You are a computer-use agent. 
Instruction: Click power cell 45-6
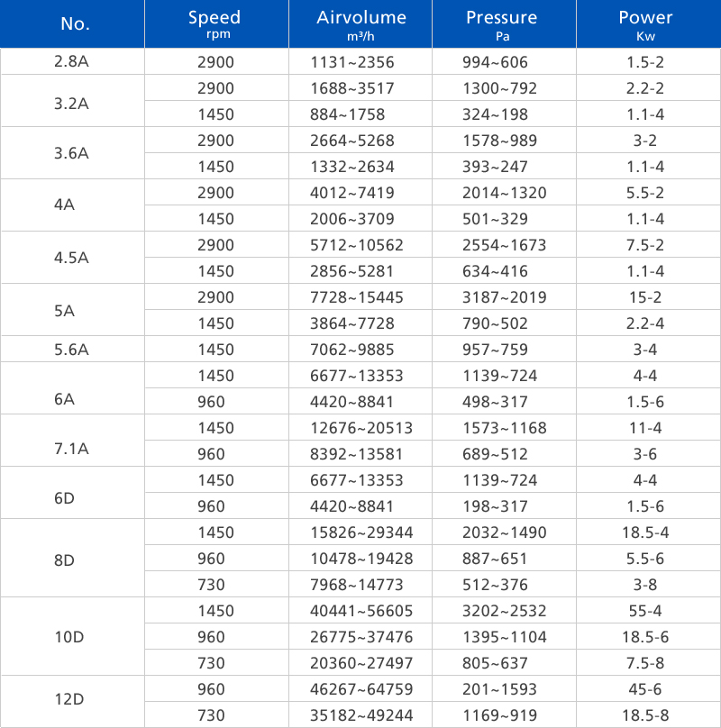click(646, 689)
